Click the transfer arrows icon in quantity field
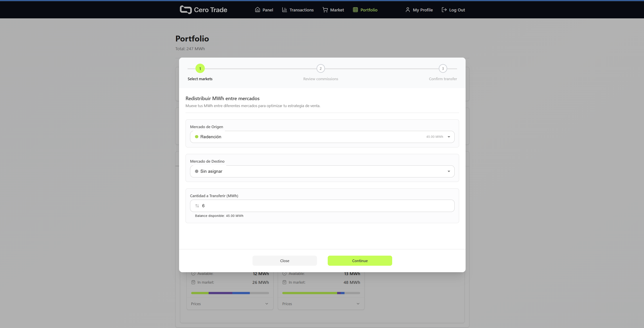The width and height of the screenshot is (644, 328). (197, 206)
